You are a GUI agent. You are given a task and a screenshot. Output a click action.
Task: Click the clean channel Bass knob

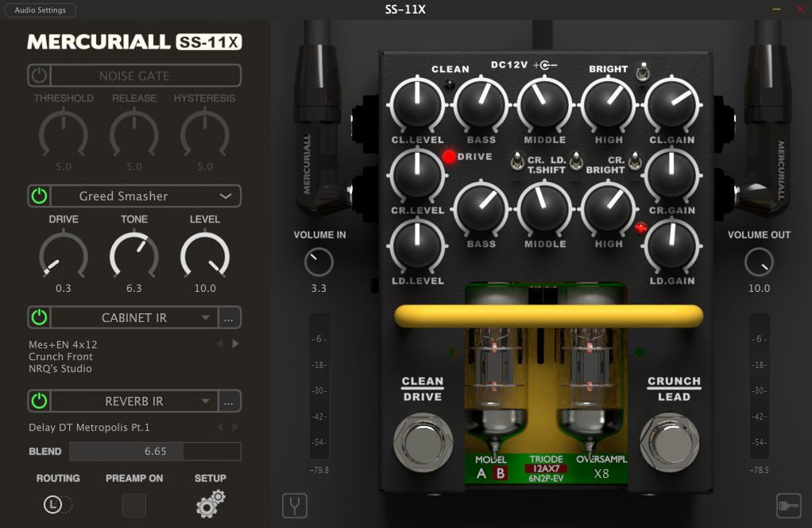pyautogui.click(x=481, y=105)
